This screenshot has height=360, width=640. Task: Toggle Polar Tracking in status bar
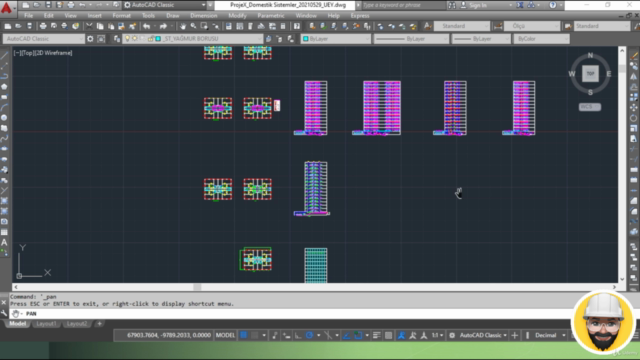309,335
